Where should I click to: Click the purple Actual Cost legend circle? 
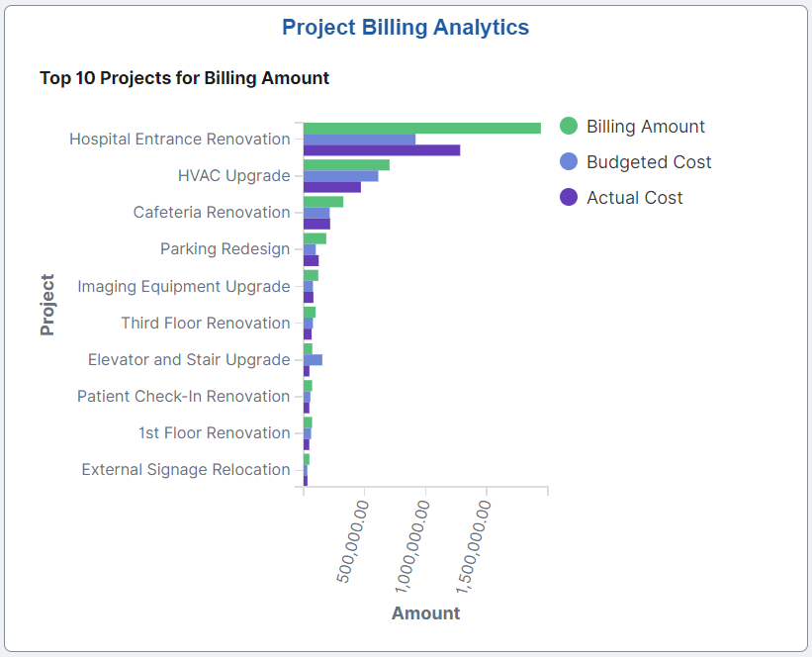pos(568,197)
